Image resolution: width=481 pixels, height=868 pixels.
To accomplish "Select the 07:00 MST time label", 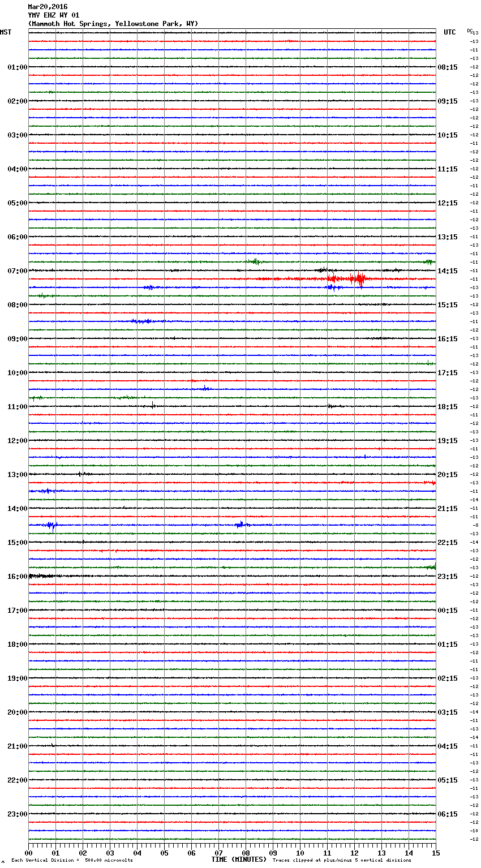I will point(18,271).
